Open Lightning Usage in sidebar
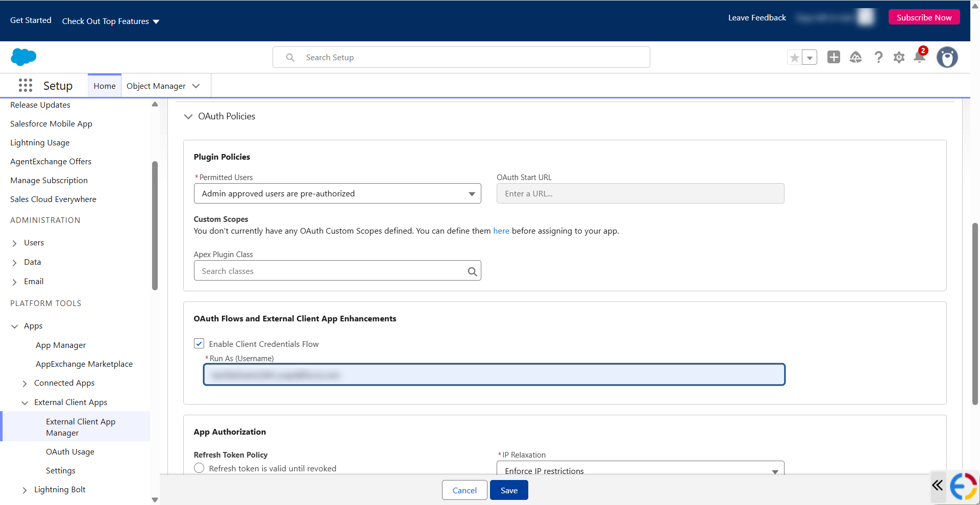This screenshot has height=505, width=980. (x=40, y=143)
